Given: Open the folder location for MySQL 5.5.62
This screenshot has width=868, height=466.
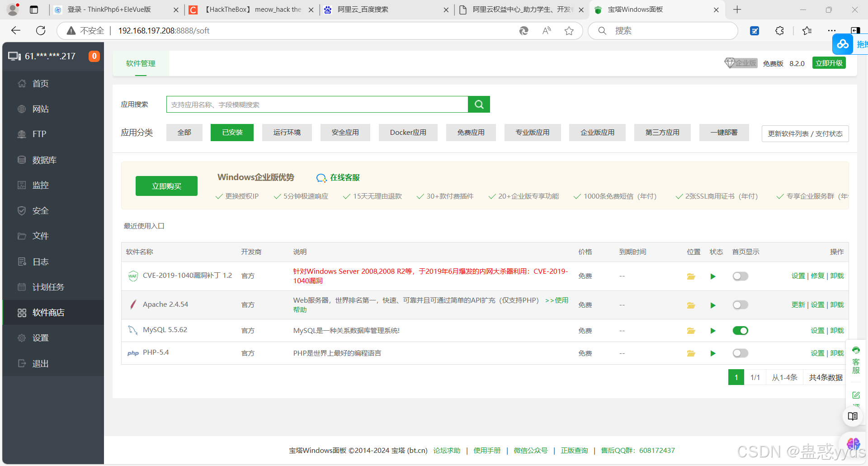Looking at the screenshot, I should 691,331.
